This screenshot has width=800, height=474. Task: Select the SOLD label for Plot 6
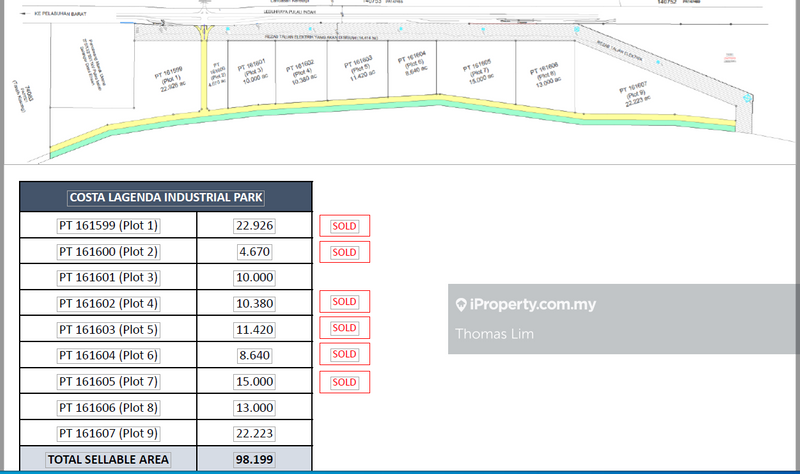(x=344, y=354)
